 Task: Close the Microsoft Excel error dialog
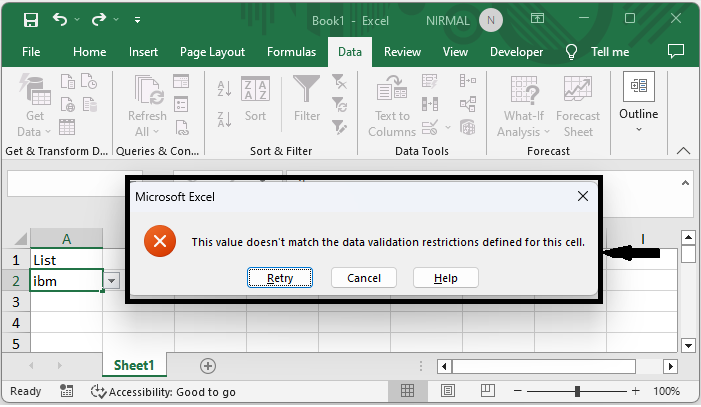point(583,196)
